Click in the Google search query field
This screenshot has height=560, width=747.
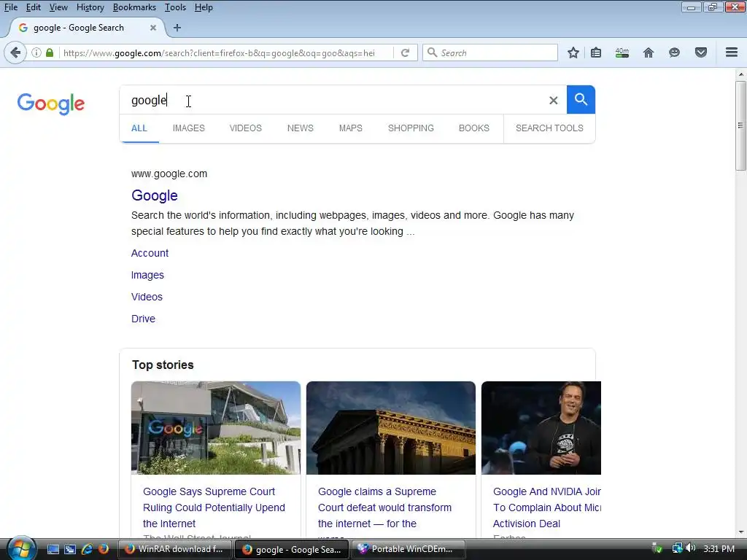click(x=333, y=100)
